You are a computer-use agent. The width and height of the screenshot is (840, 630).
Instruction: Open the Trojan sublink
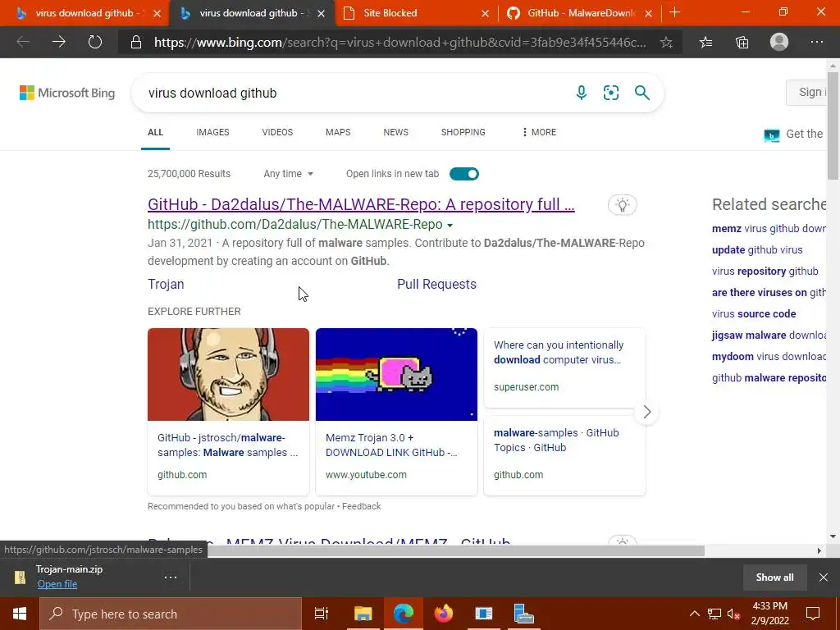166,284
